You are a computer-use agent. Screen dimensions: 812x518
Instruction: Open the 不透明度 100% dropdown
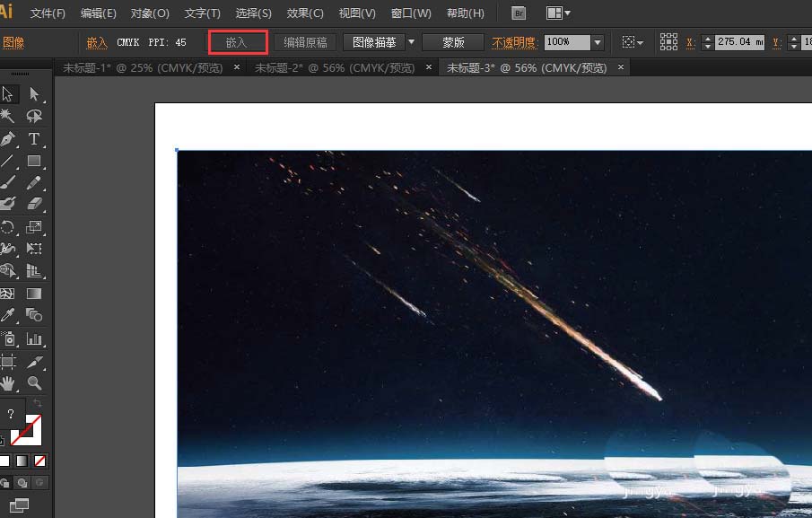point(596,42)
